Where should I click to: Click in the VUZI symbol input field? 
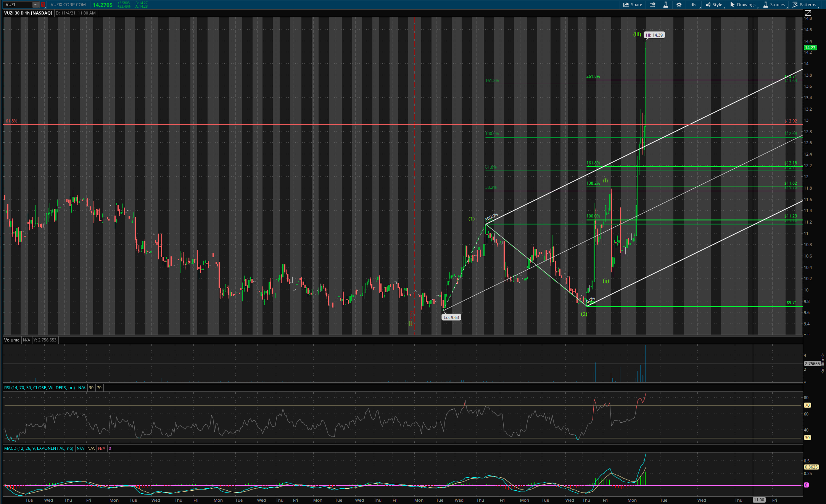[x=17, y=5]
